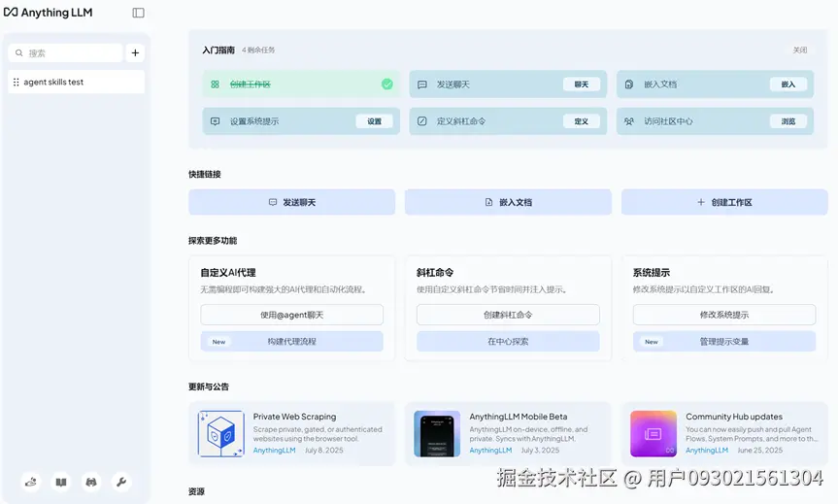Click the 4 剩余任务 counter text
Viewport: 838px width, 504px height.
coord(258,50)
